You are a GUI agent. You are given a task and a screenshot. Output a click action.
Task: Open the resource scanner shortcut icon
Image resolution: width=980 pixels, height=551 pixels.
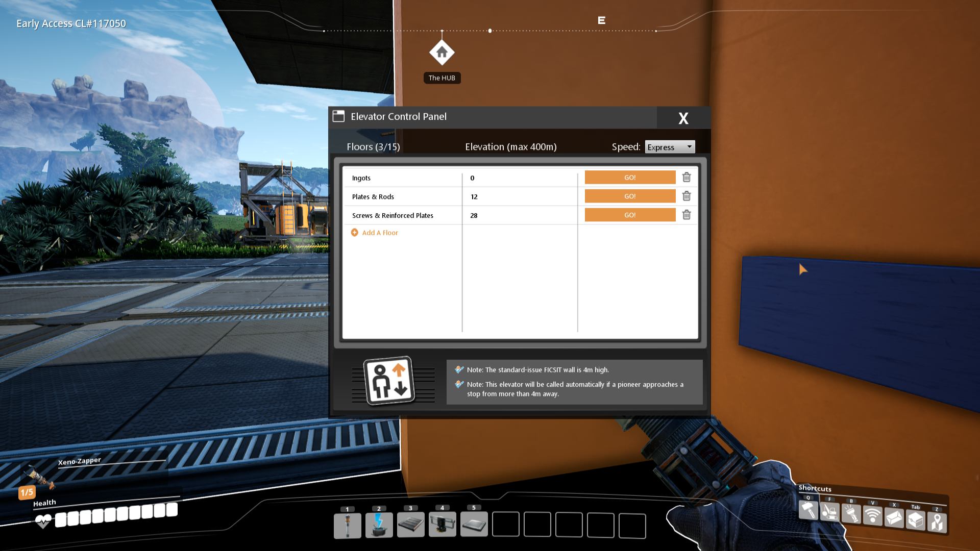[x=873, y=516]
